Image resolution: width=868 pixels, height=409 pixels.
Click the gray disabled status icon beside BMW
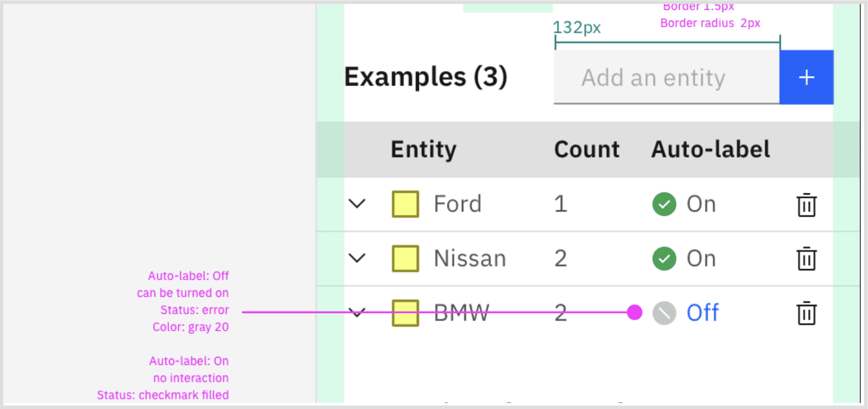[x=664, y=313]
